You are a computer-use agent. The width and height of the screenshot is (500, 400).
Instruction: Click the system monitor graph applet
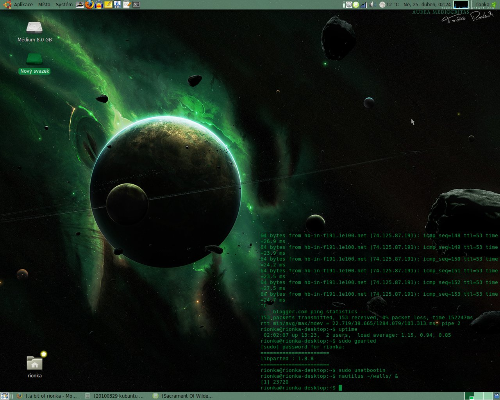point(461,4)
